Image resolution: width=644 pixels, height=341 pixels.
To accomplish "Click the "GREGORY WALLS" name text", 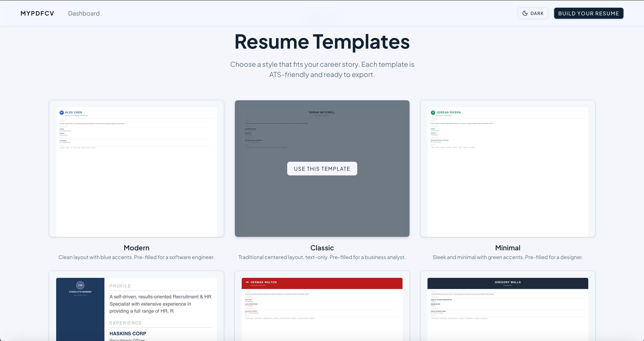I will tap(508, 282).
